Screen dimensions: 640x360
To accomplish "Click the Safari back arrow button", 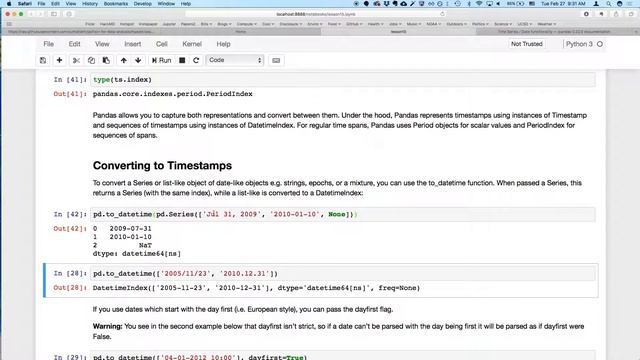I will click(x=31, y=14).
